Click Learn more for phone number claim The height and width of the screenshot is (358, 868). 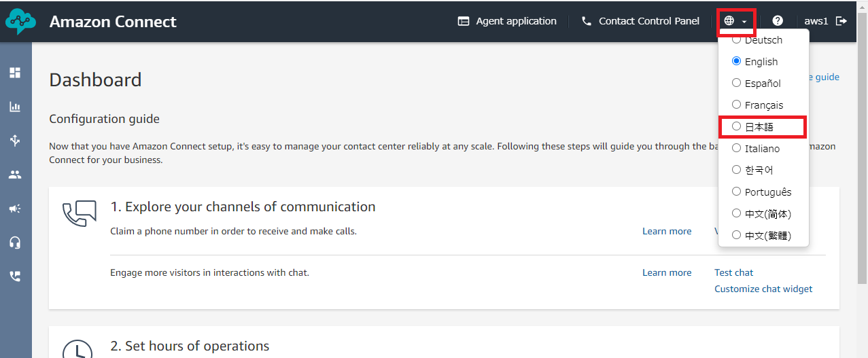pos(667,231)
